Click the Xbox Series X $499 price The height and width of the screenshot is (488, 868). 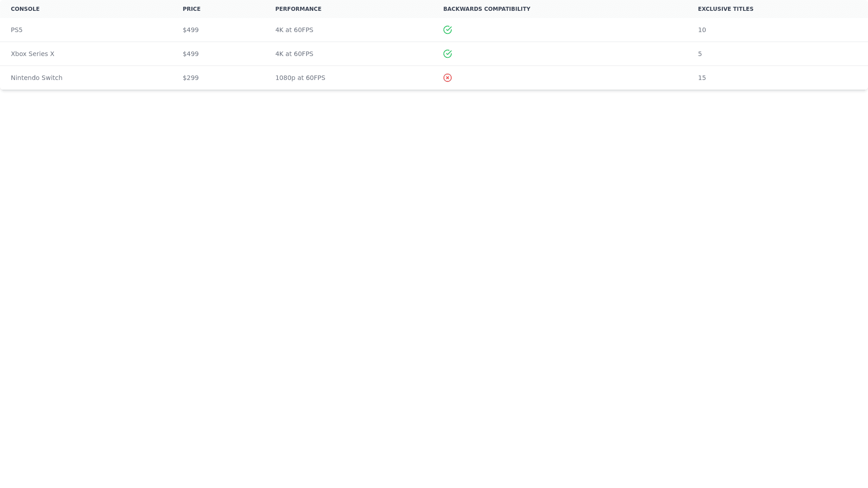(191, 54)
